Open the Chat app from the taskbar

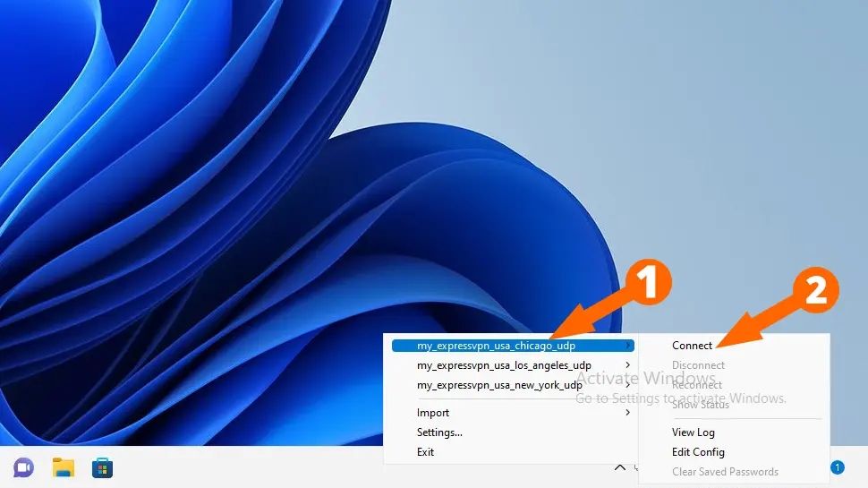tap(23, 468)
